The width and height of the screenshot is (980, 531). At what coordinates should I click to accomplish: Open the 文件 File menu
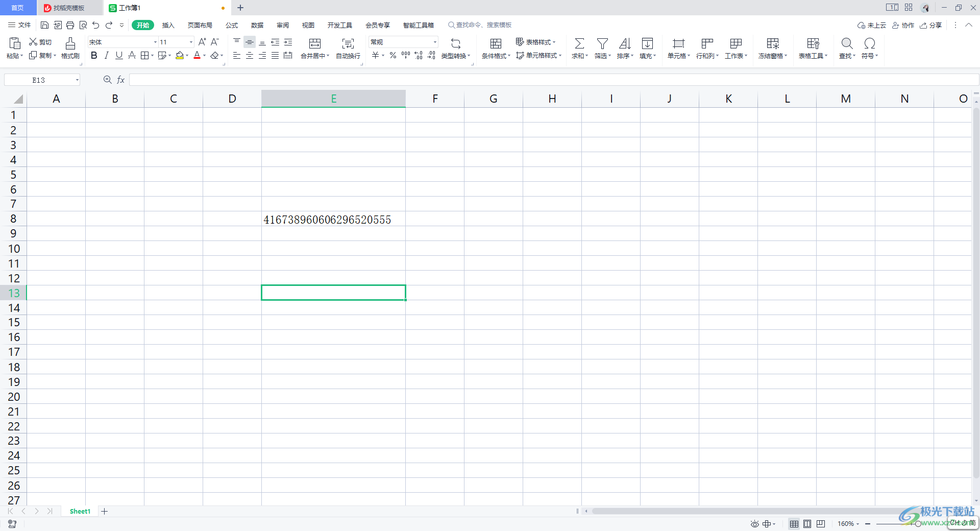pos(19,25)
